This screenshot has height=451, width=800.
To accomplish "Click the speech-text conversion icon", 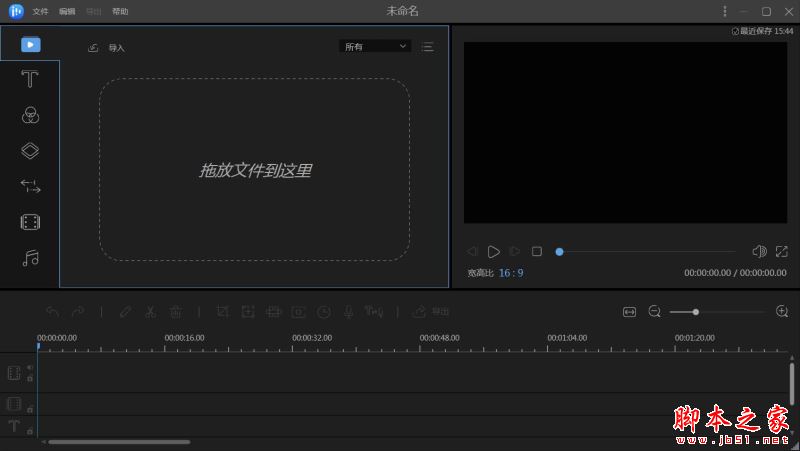I will coord(374,311).
